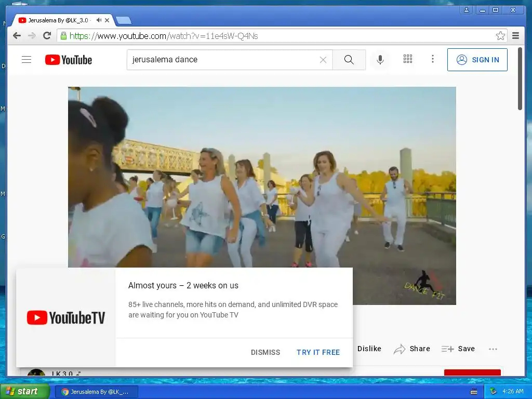
Task: Click 'Almost yours – 2 weeks on us' heading
Action: (183, 285)
